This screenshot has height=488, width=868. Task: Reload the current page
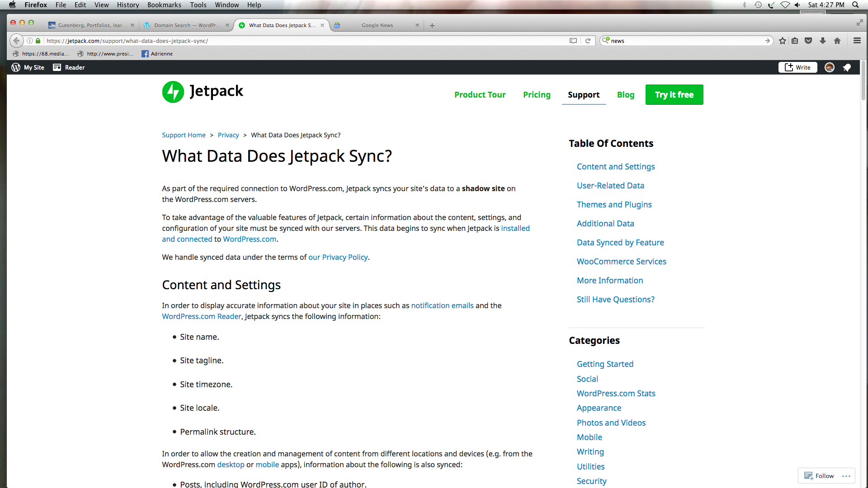pyautogui.click(x=588, y=41)
